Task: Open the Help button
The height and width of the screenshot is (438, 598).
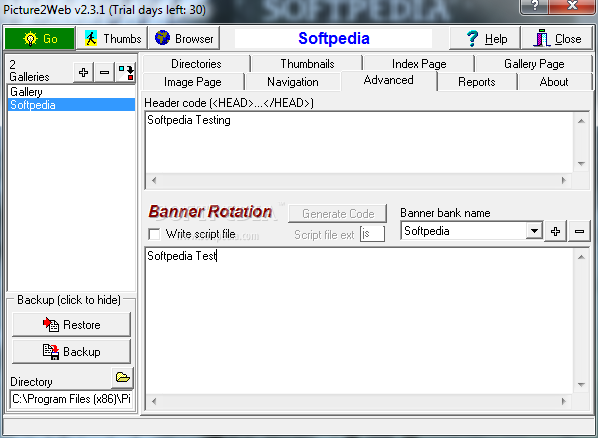Action: [x=485, y=39]
